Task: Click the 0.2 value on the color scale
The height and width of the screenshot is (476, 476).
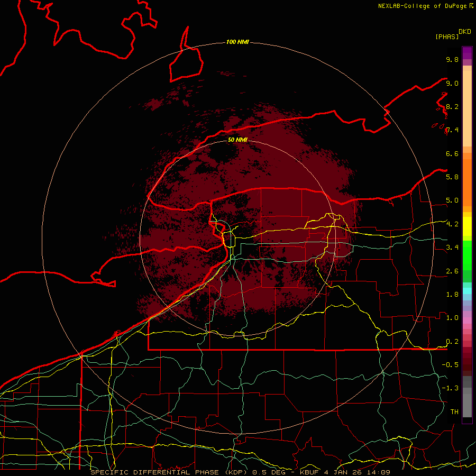Action: [x=452, y=342]
